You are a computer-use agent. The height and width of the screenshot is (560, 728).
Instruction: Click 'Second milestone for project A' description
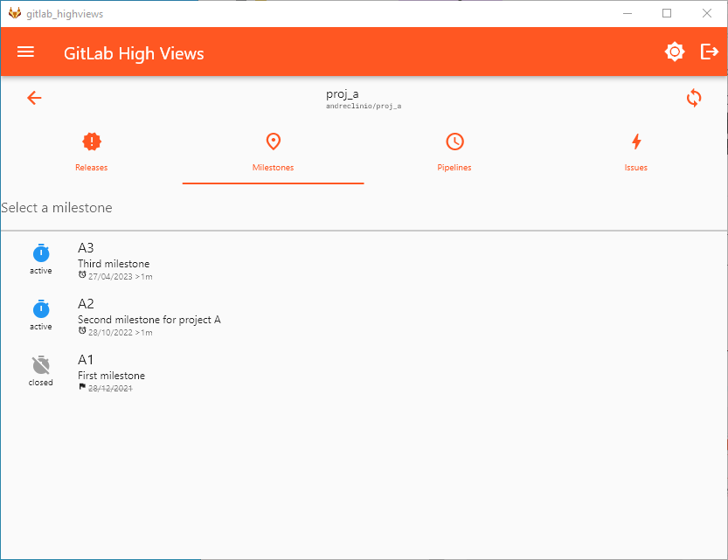pyautogui.click(x=149, y=320)
